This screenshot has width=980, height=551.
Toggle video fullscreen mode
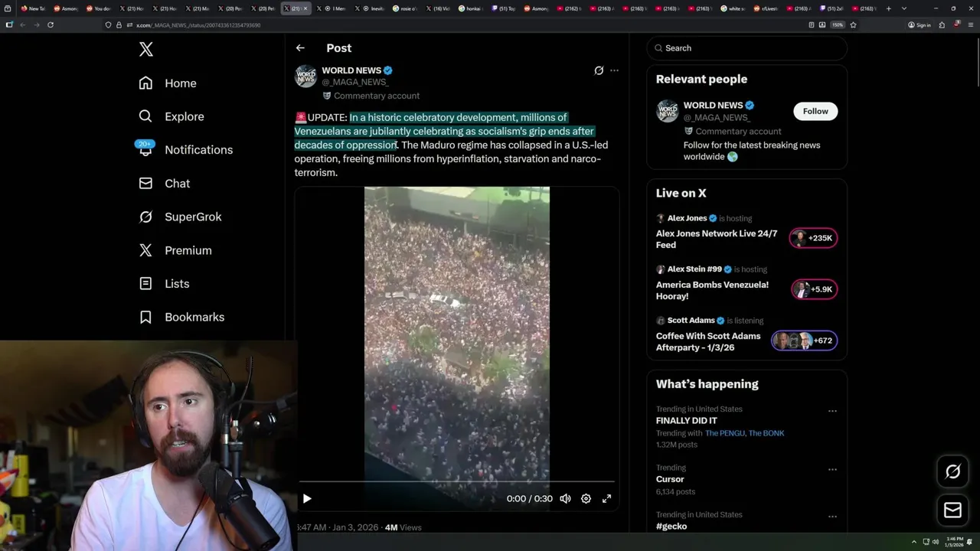(606, 499)
